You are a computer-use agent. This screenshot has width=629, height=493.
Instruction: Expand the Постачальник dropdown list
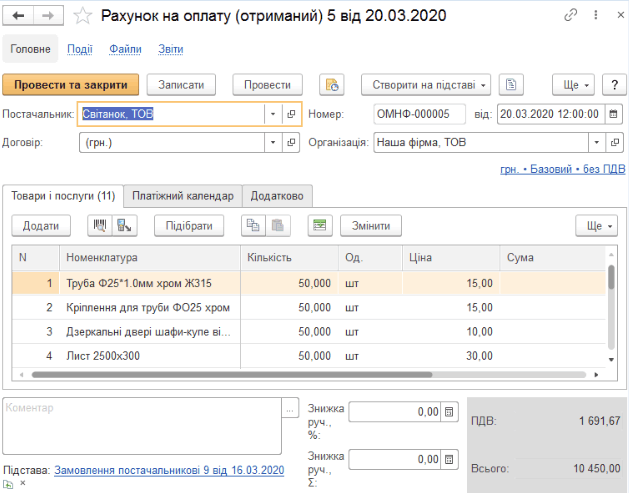pos(273,114)
